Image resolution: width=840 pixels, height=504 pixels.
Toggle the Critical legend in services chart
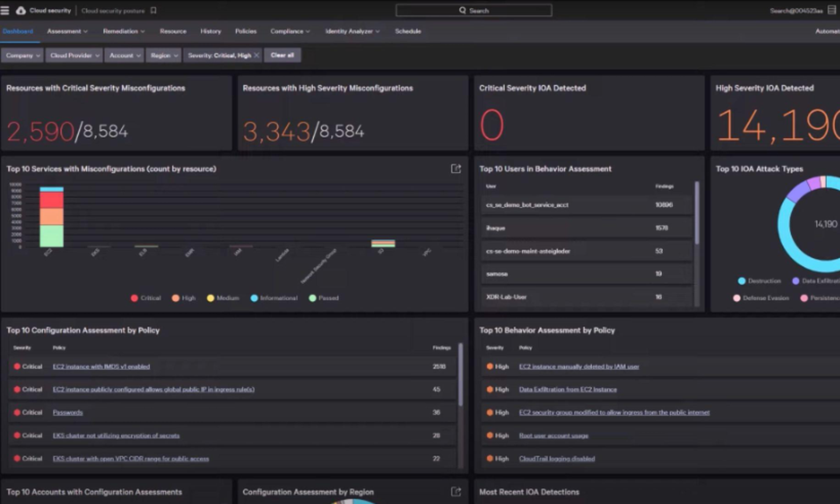click(146, 298)
